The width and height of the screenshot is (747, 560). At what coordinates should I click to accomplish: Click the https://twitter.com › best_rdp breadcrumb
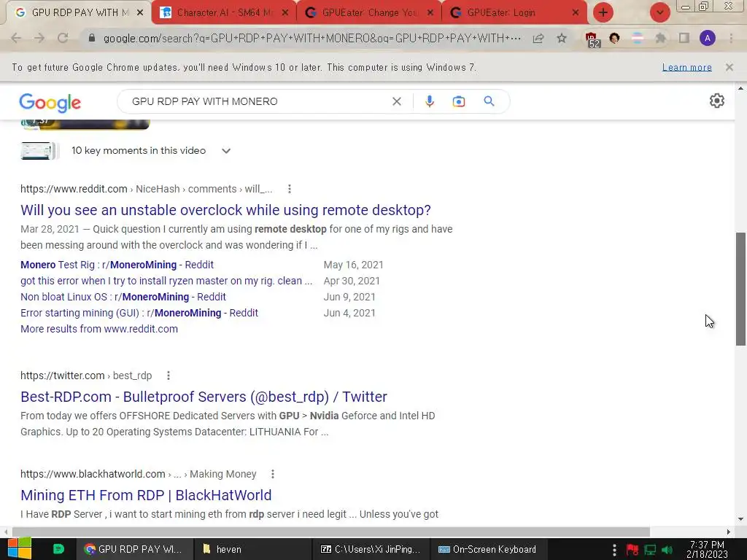click(x=86, y=376)
